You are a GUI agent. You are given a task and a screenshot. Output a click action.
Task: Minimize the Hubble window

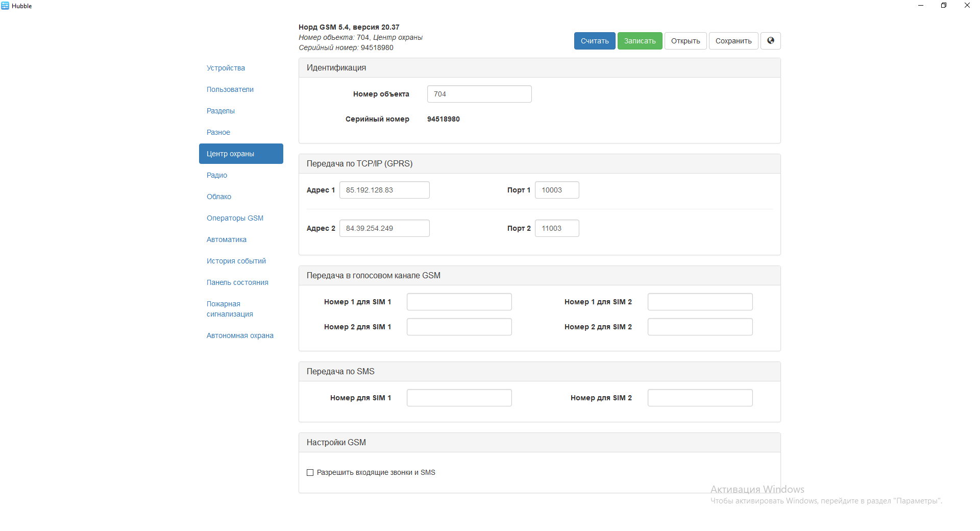point(921,6)
